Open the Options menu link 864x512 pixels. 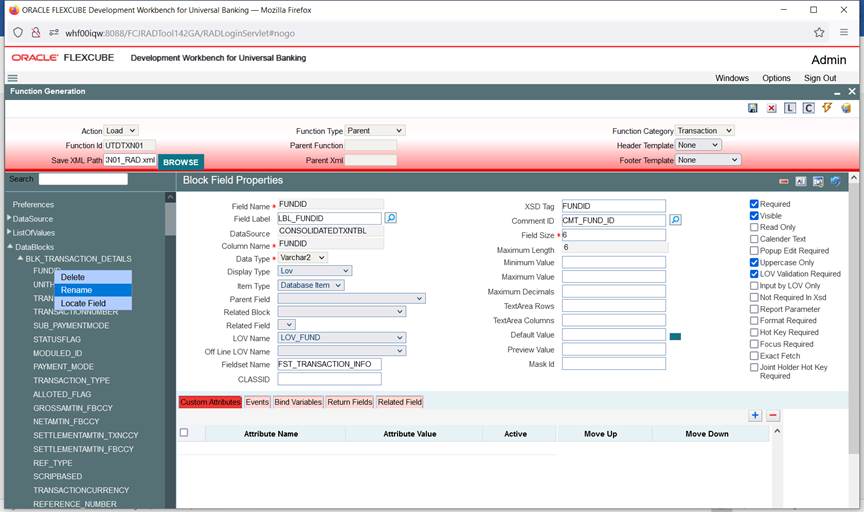(x=776, y=78)
